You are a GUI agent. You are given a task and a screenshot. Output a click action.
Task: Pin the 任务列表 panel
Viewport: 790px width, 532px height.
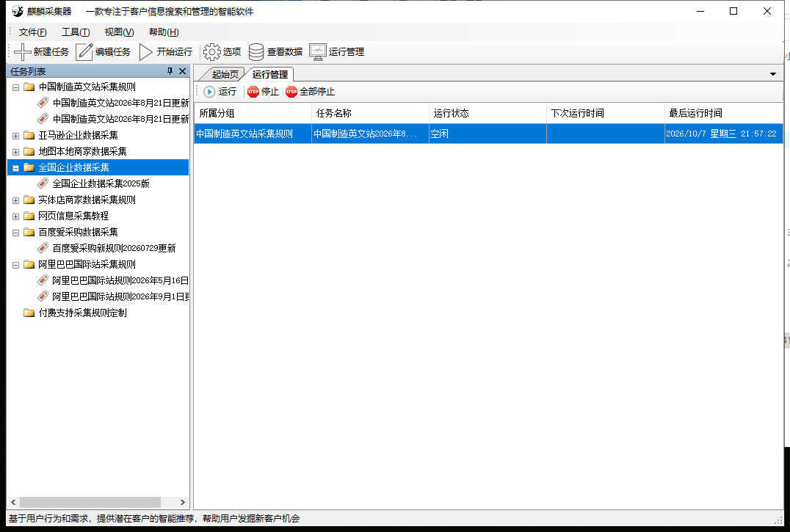click(170, 71)
